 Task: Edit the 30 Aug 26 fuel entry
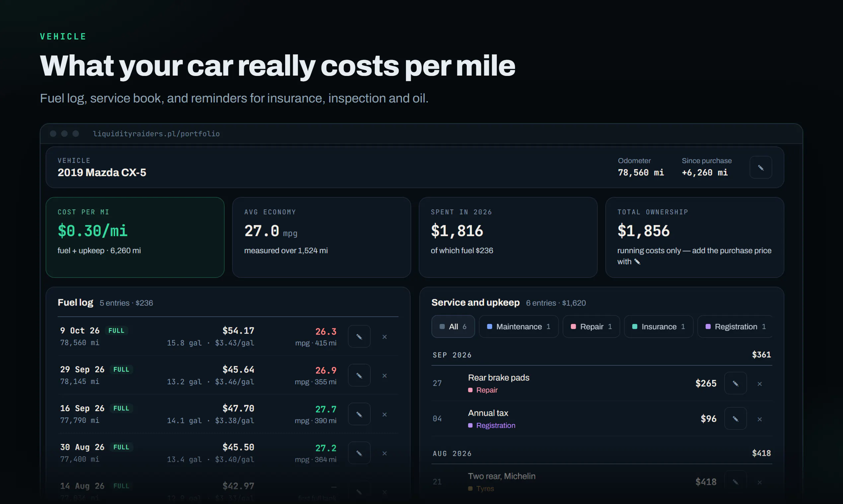359,453
